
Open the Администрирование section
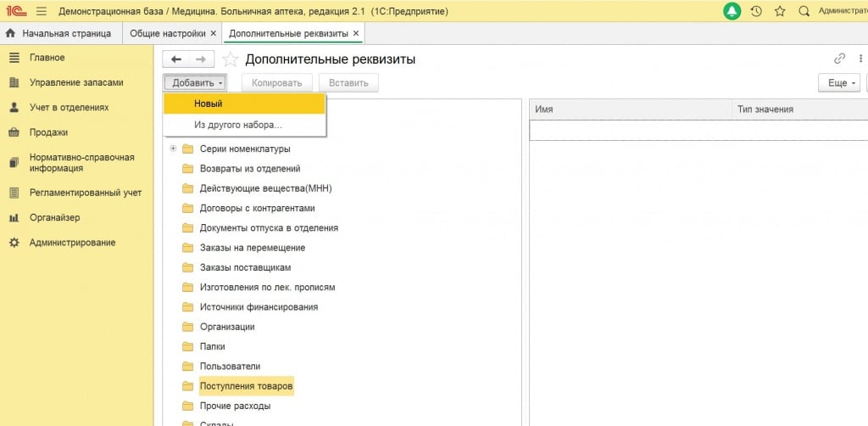point(72,243)
